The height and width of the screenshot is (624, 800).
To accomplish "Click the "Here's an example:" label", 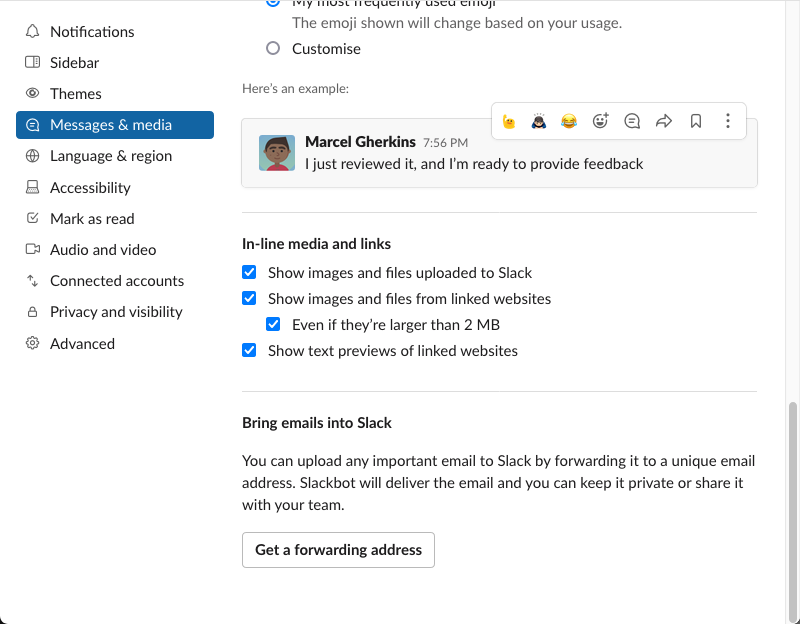I will [295, 89].
